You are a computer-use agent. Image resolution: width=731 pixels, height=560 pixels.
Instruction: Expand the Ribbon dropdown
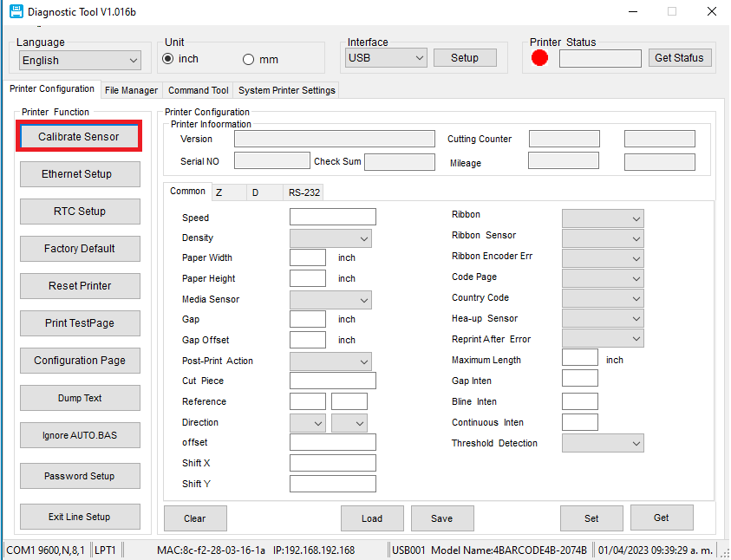coord(603,218)
